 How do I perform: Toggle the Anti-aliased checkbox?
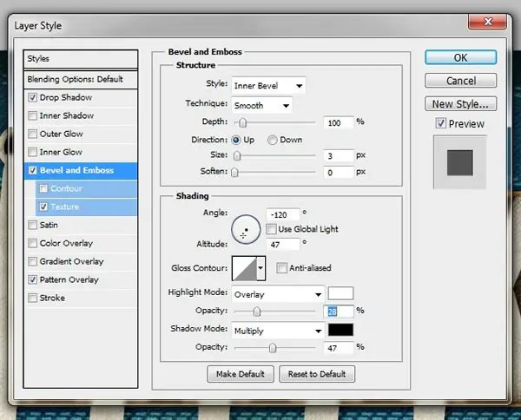281,268
